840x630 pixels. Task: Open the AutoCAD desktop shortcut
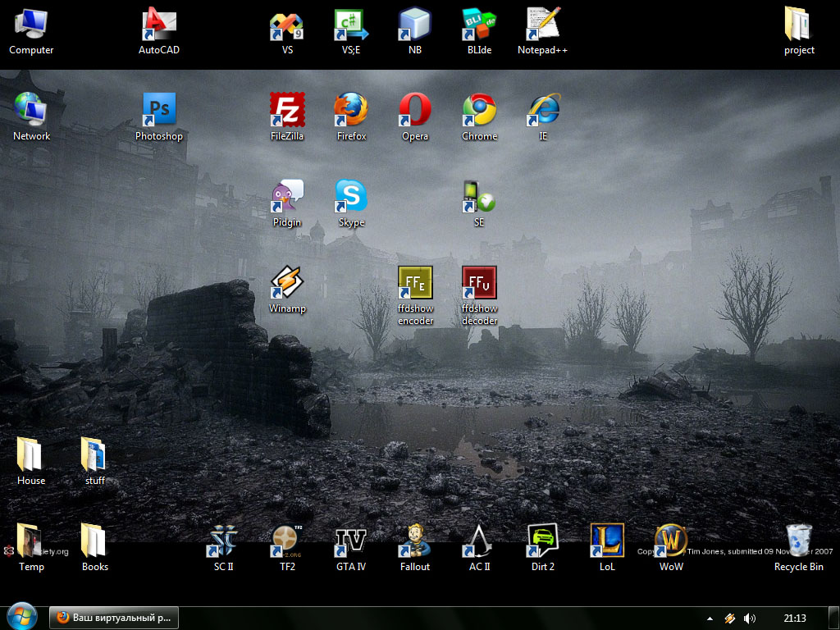tap(158, 25)
